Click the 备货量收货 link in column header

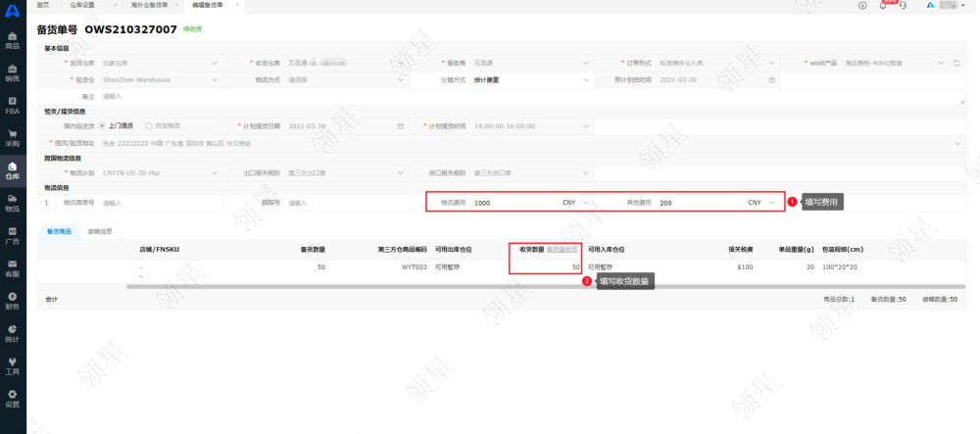click(562, 250)
